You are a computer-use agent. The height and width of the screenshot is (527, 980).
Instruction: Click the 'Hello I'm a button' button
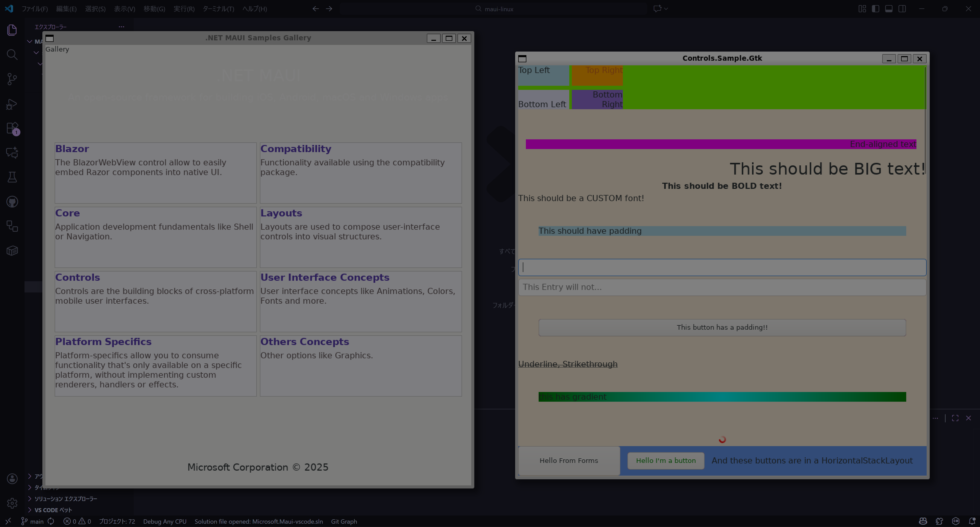click(666, 460)
